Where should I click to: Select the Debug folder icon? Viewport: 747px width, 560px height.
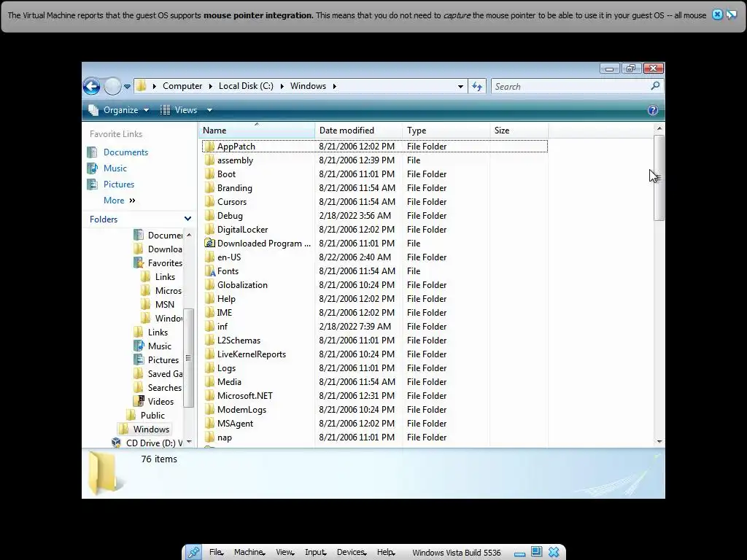click(x=209, y=215)
